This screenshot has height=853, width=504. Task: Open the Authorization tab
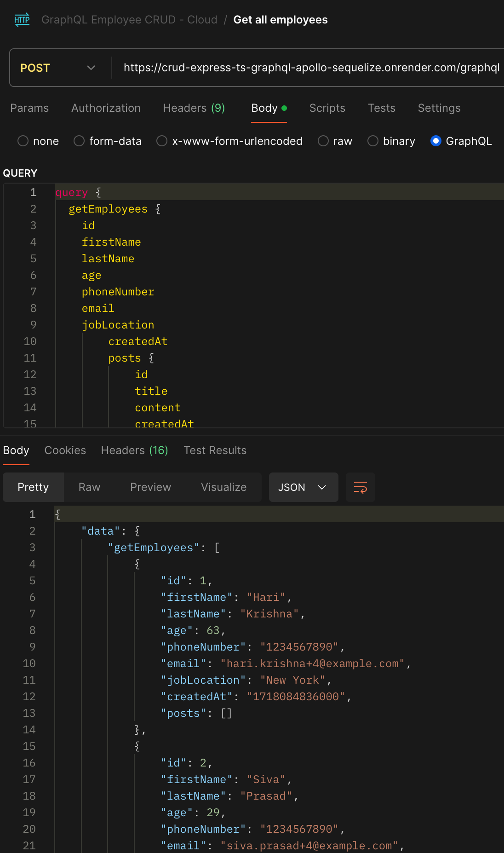(106, 108)
